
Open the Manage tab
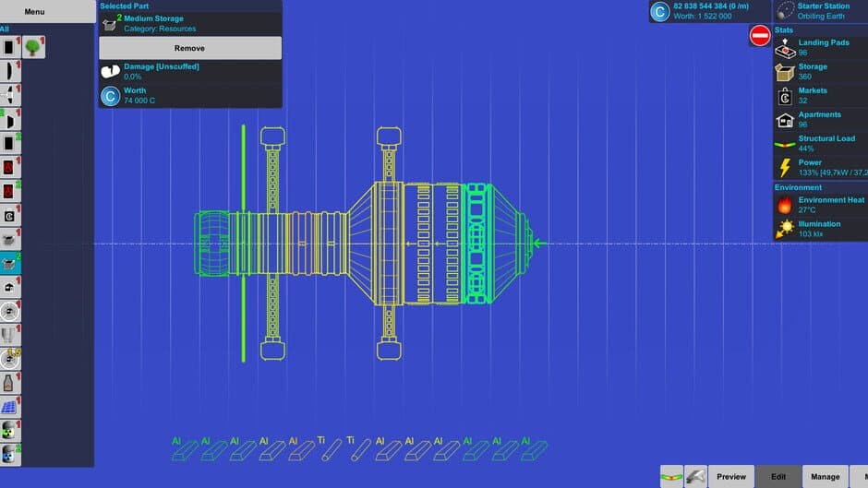825,476
